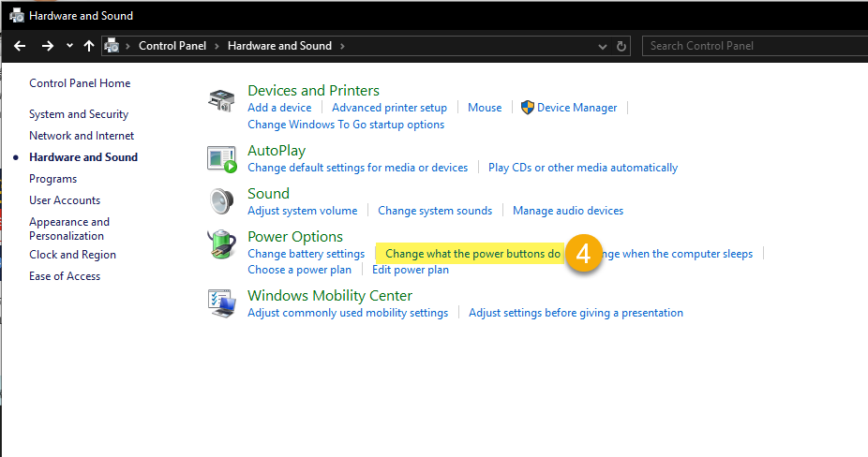Viewport: 868px width, 457px height.
Task: Open Device Manager link
Action: click(576, 108)
